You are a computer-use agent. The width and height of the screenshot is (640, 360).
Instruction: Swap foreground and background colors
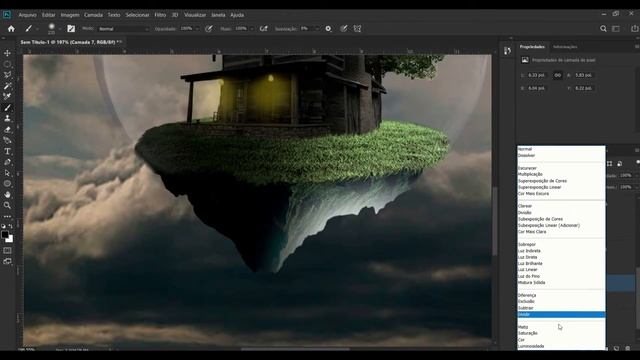11,226
